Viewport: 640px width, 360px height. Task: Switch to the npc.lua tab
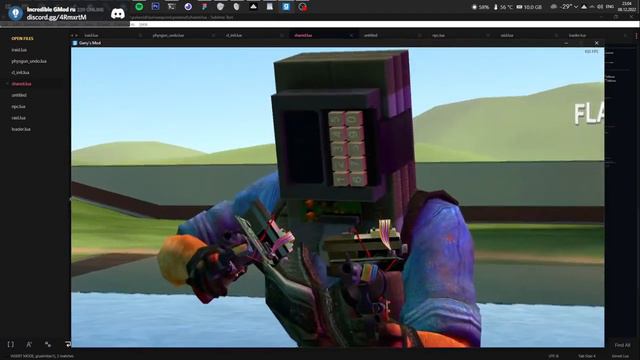click(x=438, y=36)
